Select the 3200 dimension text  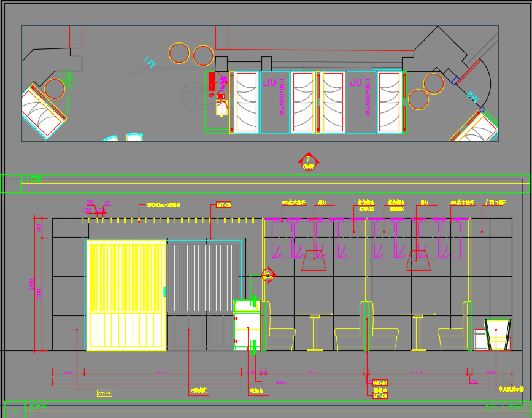pyautogui.click(x=162, y=373)
